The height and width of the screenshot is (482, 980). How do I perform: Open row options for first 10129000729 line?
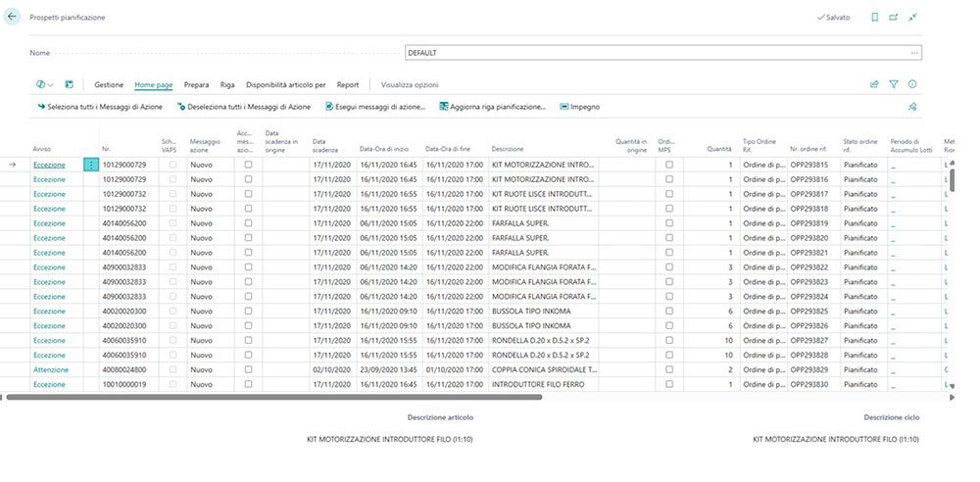click(91, 165)
